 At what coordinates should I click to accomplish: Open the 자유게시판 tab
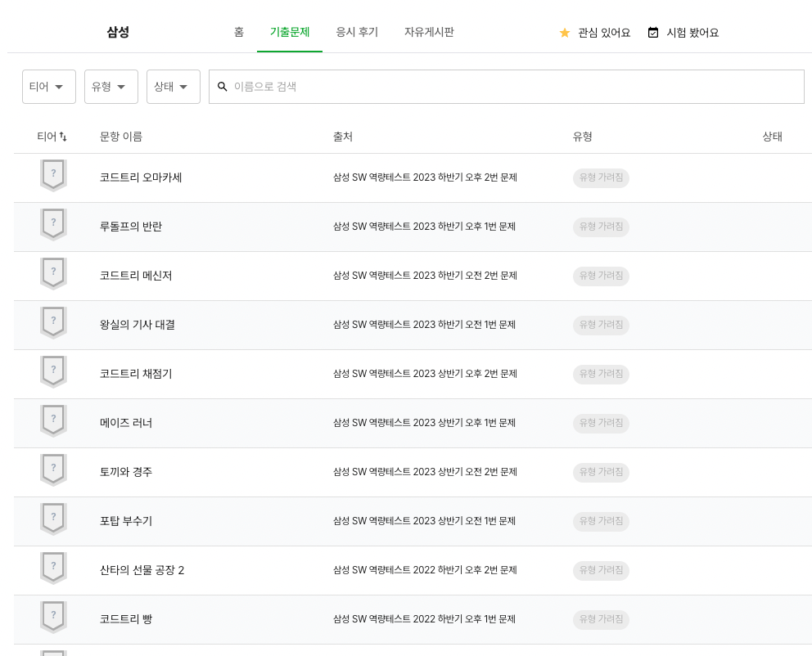coord(429,32)
